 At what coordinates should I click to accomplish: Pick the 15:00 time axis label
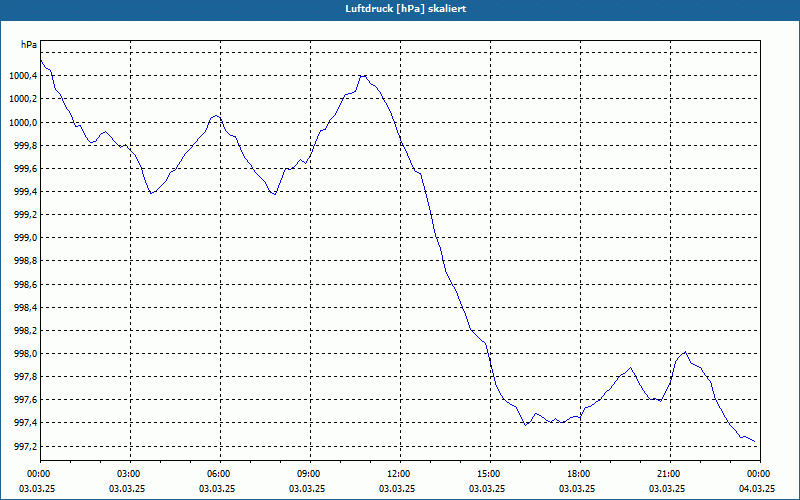(490, 474)
